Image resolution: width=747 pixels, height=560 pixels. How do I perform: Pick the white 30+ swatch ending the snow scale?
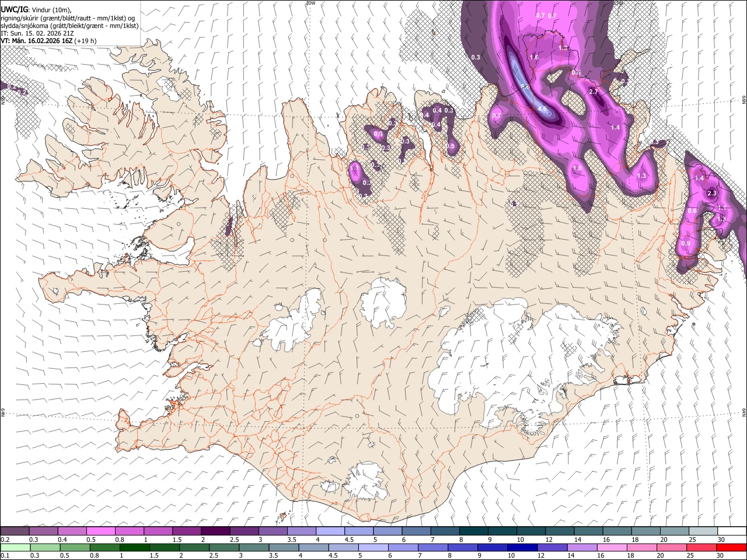(x=731, y=531)
